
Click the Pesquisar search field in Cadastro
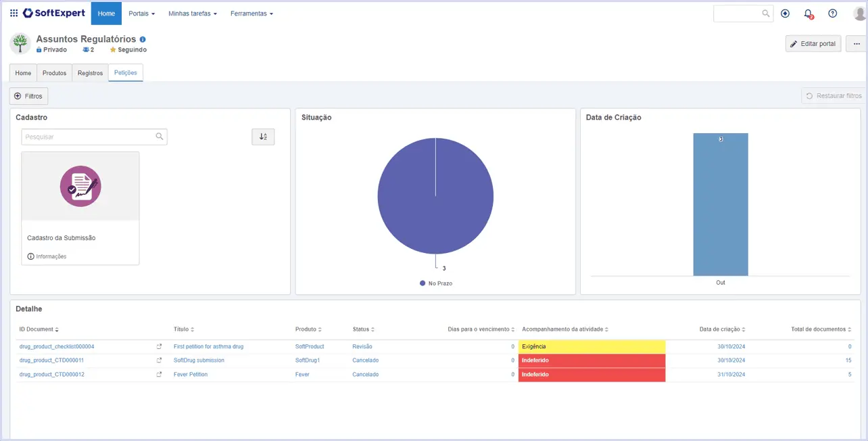click(94, 137)
